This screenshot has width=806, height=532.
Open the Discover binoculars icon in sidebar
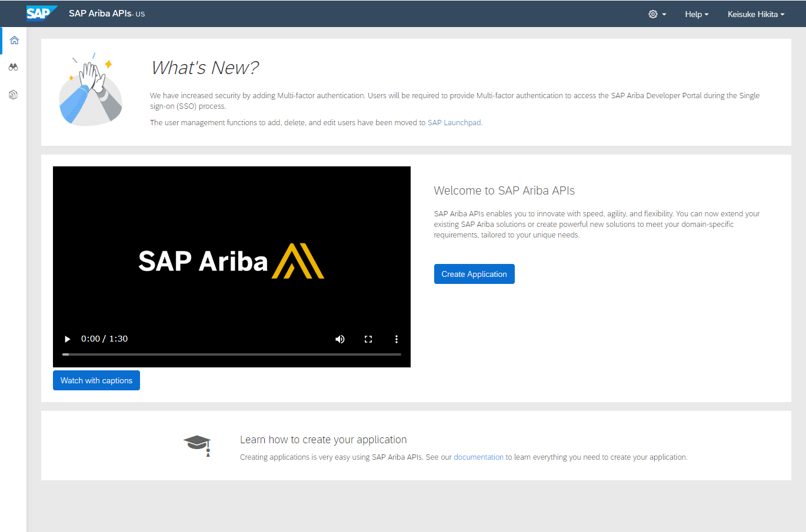(13, 67)
